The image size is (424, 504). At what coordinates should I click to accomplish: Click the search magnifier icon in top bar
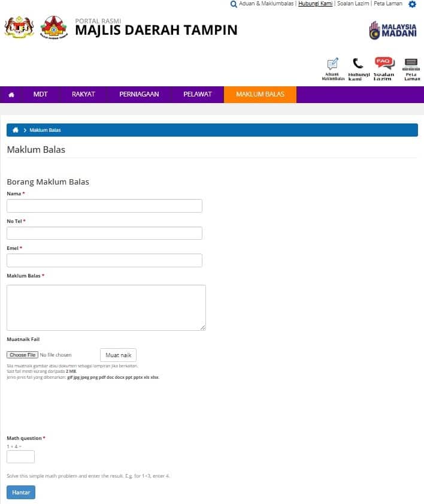coord(234,4)
